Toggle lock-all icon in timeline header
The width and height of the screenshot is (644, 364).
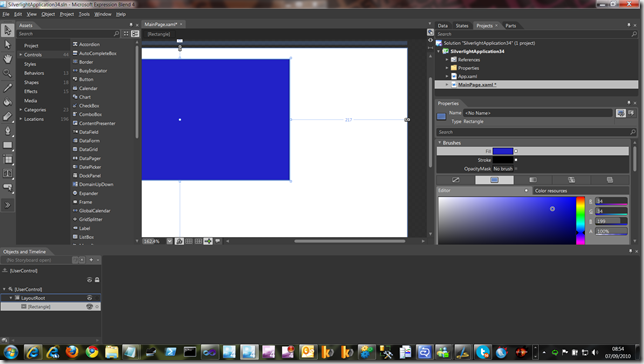[97, 280]
